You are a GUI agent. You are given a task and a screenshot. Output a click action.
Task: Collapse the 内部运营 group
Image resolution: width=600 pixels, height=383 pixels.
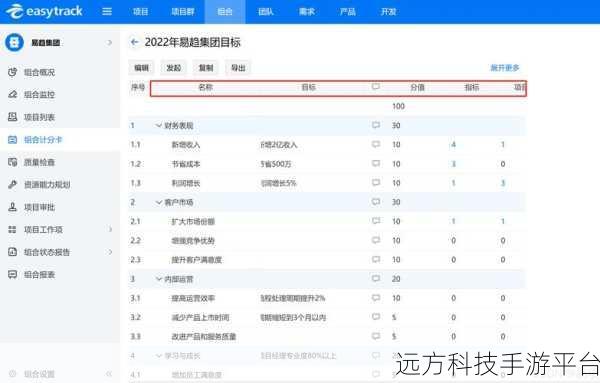pos(159,279)
